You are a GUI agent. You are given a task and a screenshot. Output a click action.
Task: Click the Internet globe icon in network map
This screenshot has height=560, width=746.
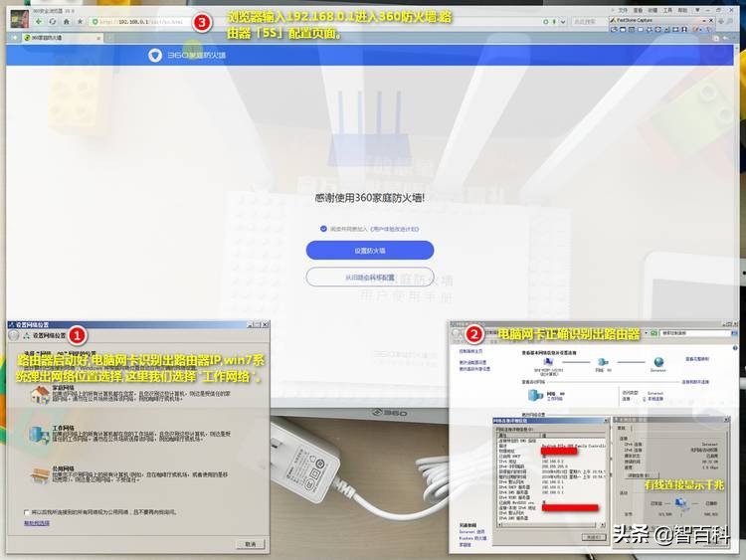click(658, 362)
